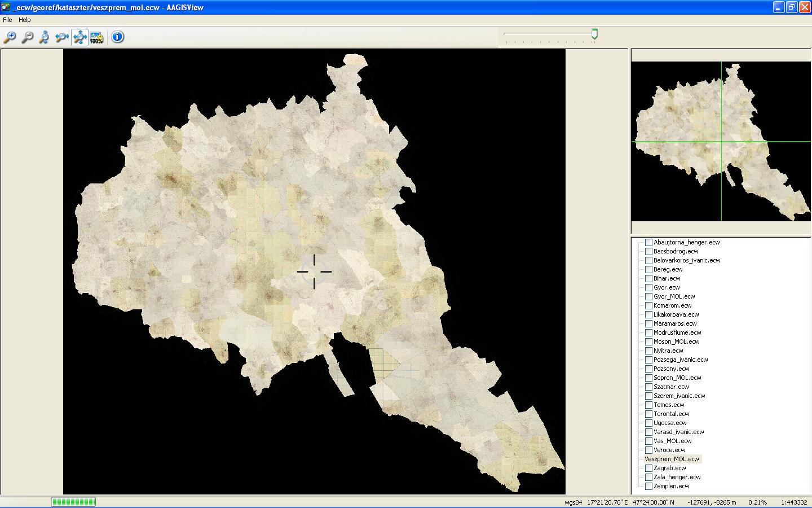Screen dimensions: 812x508
Task: Tick the Abaujtorna_henger.ecw checkbox
Action: tap(648, 242)
